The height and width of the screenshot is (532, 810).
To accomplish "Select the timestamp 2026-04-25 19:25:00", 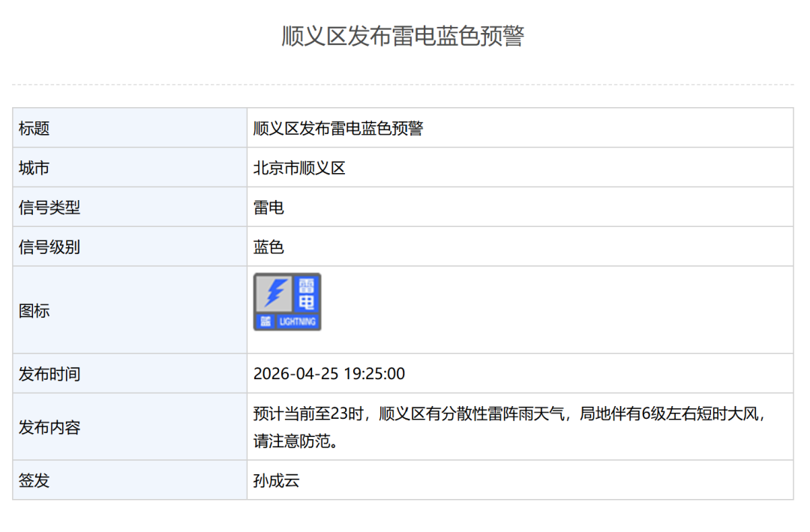I will (x=329, y=374).
